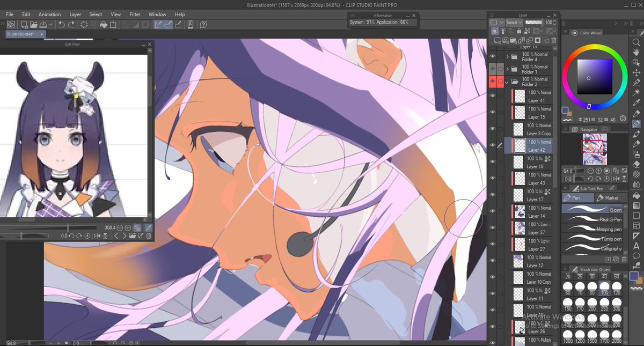
Task: Choose brush size 250 preset
Action: click(604, 306)
